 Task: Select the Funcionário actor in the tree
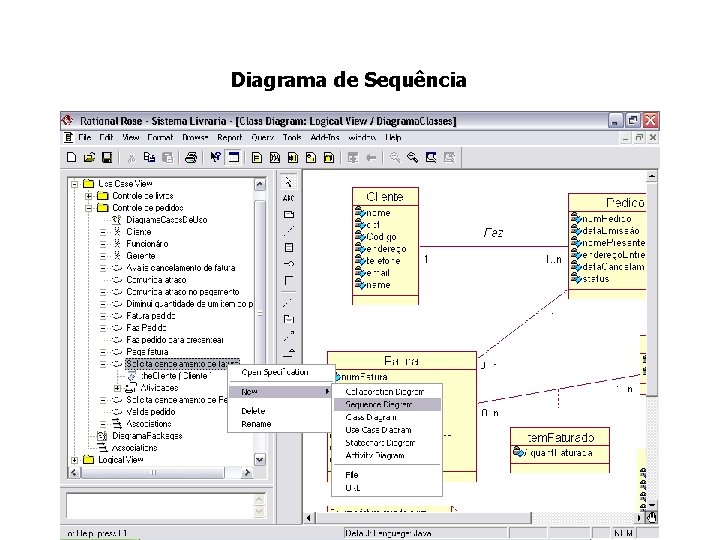(x=147, y=244)
